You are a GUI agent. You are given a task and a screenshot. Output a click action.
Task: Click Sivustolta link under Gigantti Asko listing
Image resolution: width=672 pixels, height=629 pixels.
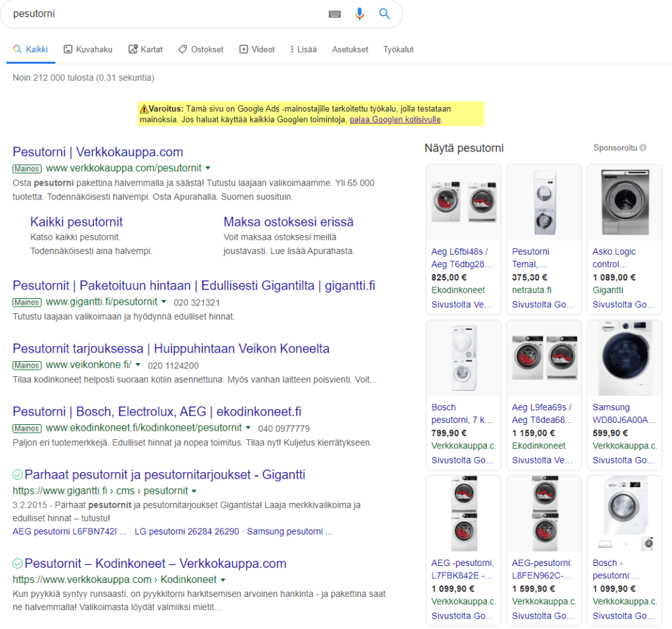[623, 305]
